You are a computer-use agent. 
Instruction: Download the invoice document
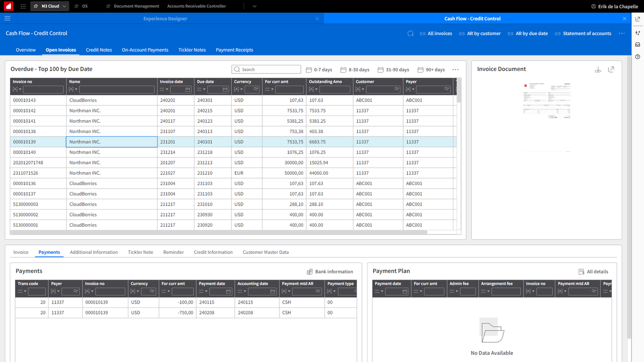[598, 69]
